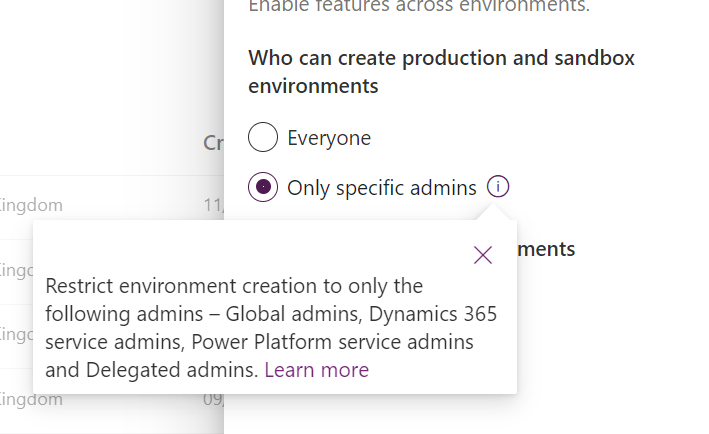Select the Only specific admins option

(263, 187)
